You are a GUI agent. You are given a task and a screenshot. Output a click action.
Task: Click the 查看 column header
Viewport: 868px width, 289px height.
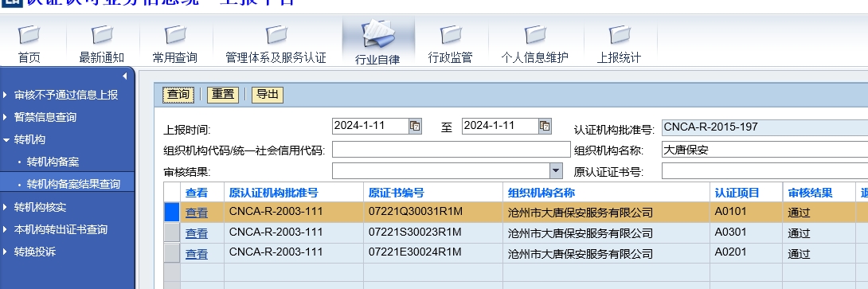197,193
